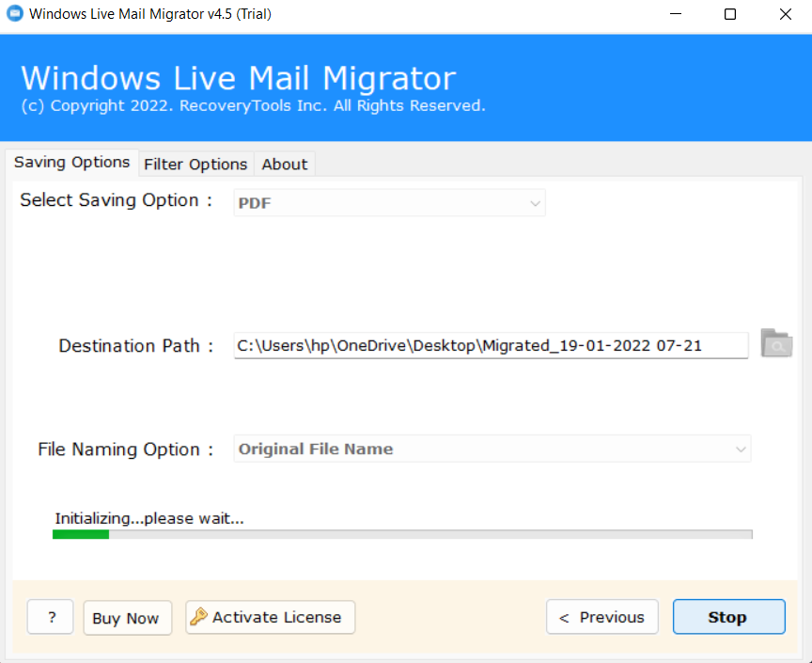Click the 'File Naming Option :' label
This screenshot has width=812, height=663.
coord(125,450)
